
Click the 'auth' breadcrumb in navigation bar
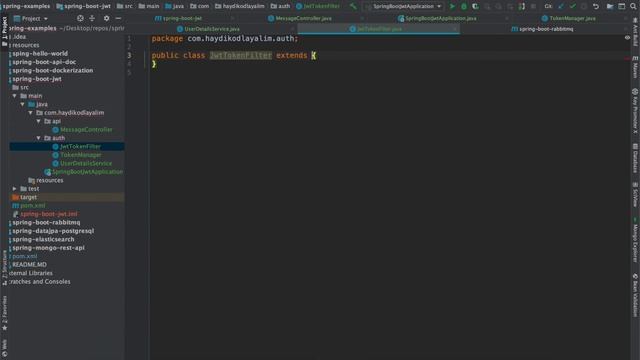(280, 6)
